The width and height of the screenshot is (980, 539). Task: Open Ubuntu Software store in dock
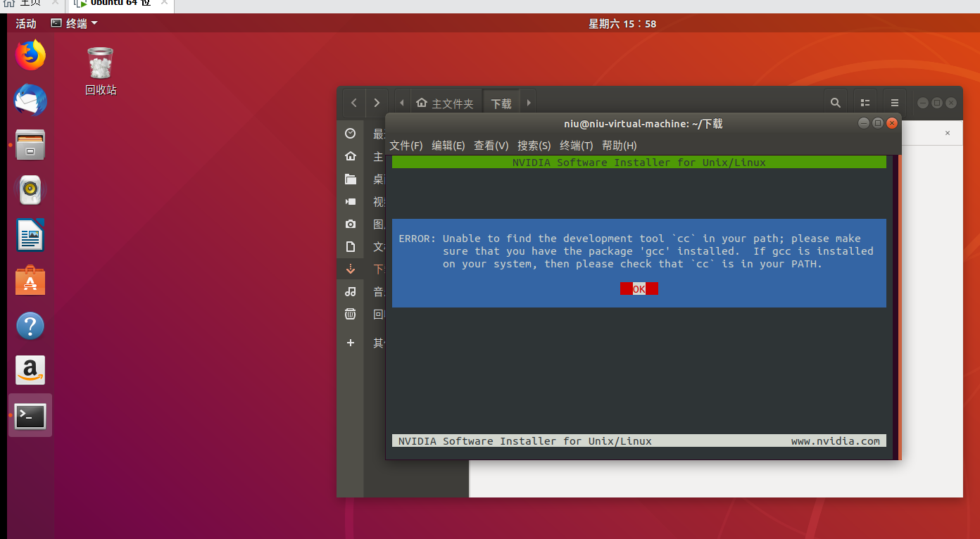(x=30, y=280)
